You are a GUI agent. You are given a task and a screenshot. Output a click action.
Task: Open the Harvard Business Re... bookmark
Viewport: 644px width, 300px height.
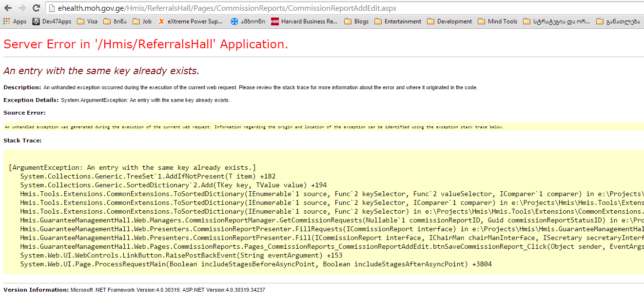tap(304, 21)
